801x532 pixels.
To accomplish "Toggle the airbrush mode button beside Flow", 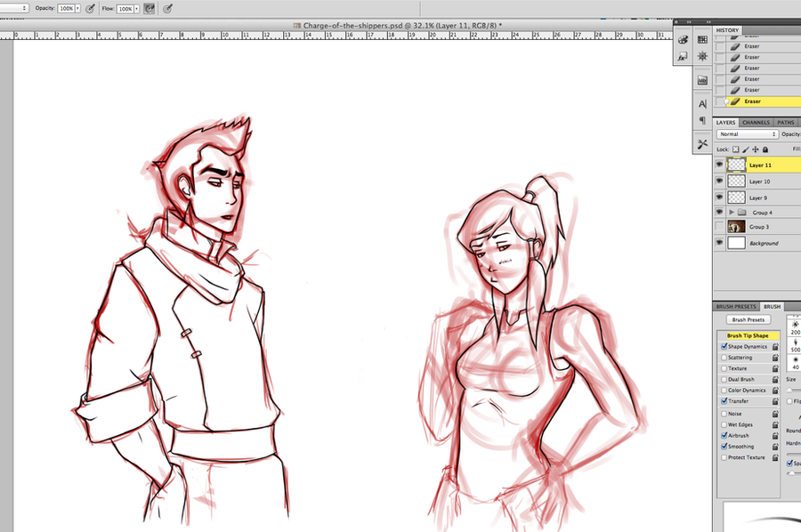I will 150,8.
